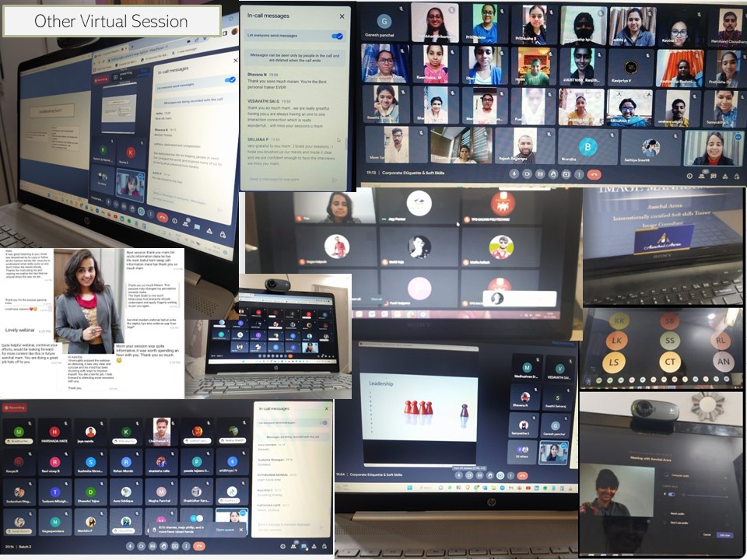Toggle 'Let everyone send messages' in top-center chat panel
Image resolution: width=747 pixels, height=560 pixels.
pos(338,37)
